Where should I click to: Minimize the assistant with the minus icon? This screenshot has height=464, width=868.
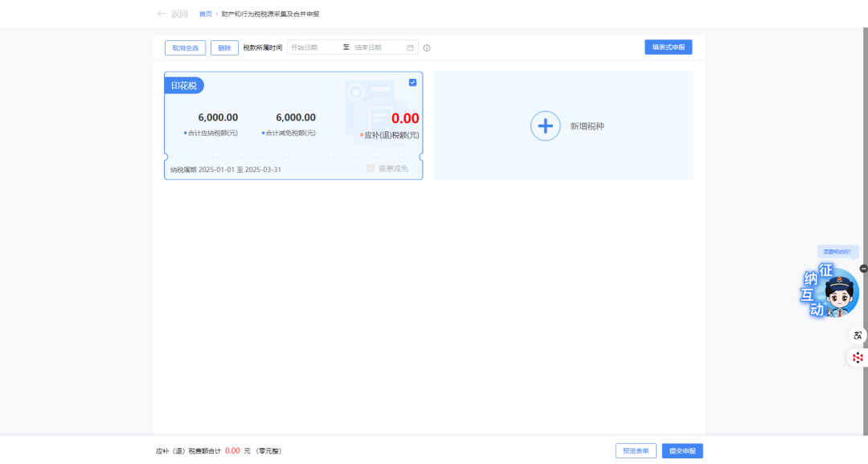[863, 269]
